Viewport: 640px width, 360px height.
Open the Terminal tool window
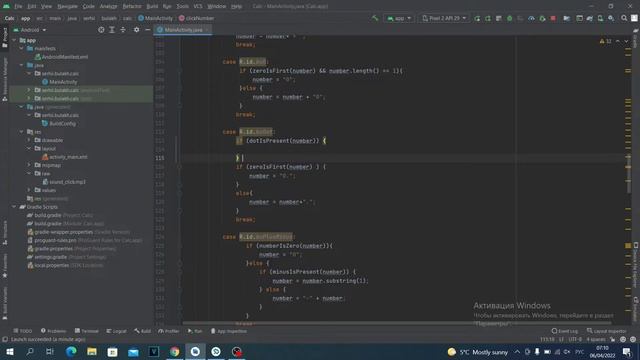tap(87, 331)
